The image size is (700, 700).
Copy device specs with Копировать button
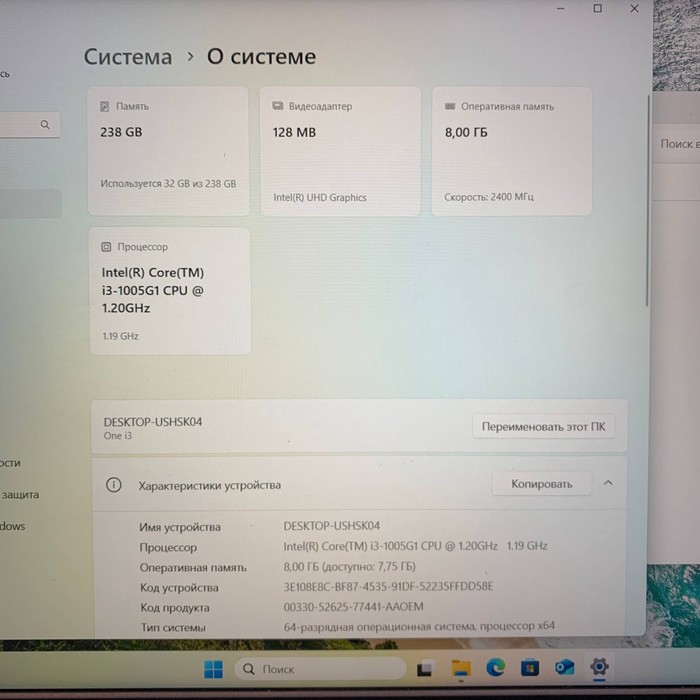(542, 484)
